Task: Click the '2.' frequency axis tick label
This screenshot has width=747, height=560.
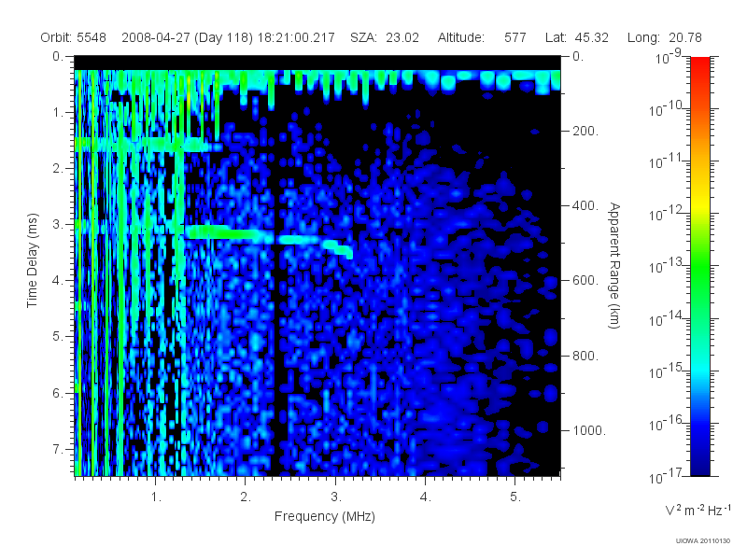Action: (246, 497)
